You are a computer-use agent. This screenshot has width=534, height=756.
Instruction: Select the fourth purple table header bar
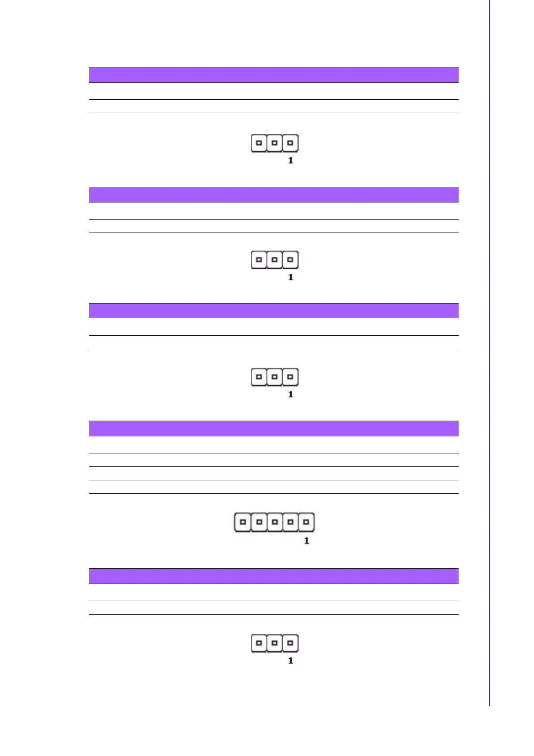click(x=273, y=428)
